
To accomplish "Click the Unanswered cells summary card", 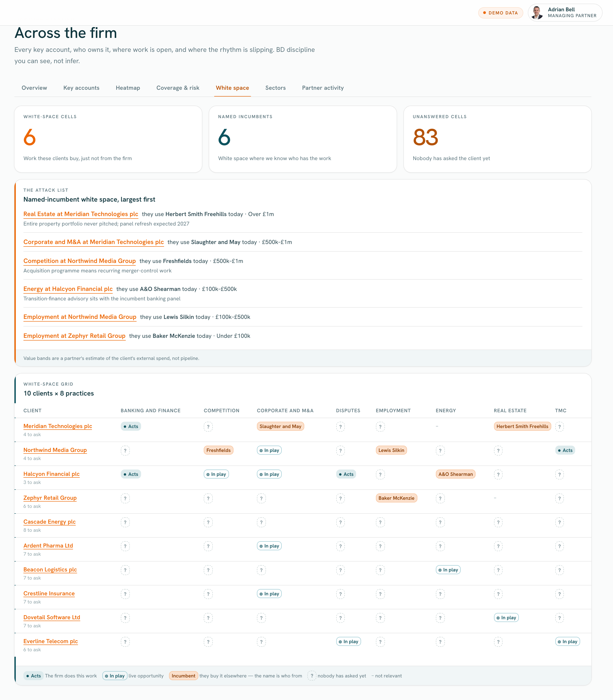I will [x=497, y=139].
